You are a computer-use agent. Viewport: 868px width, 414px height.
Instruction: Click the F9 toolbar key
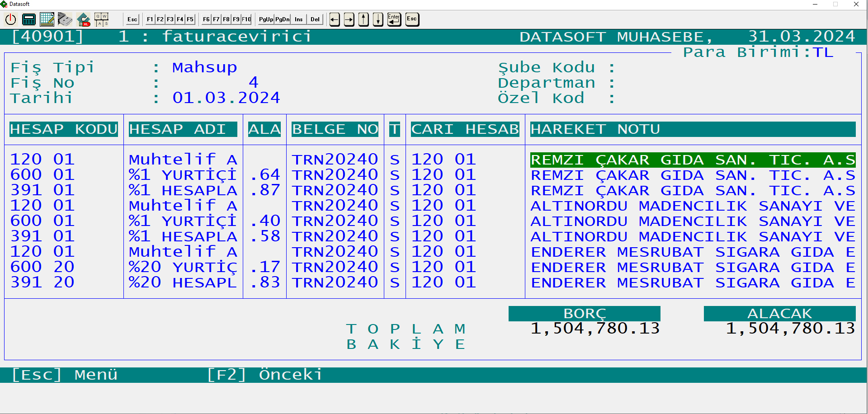pos(236,19)
